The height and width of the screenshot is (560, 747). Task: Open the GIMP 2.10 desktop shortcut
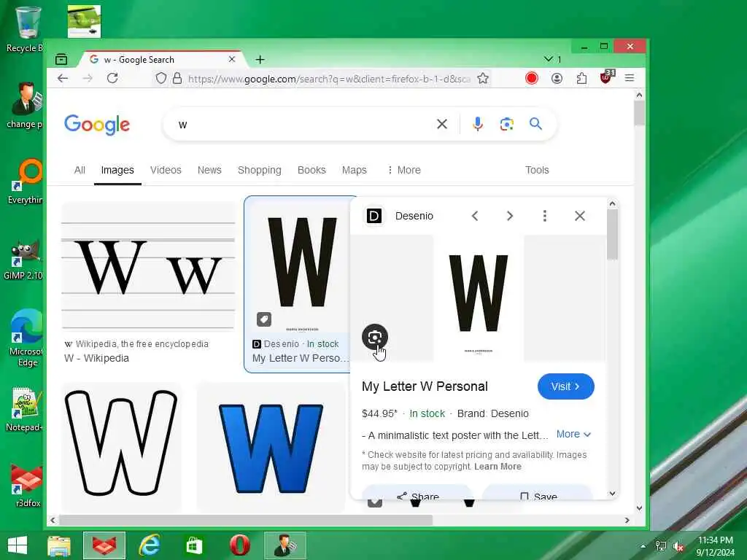point(23,260)
